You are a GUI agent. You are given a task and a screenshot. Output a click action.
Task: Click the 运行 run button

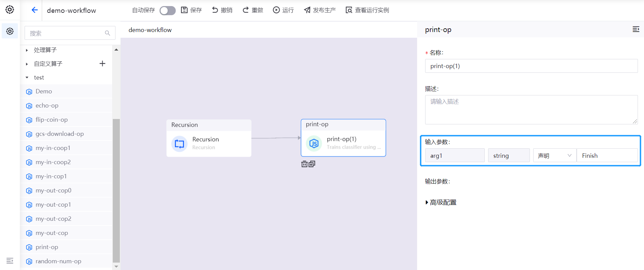[x=283, y=10]
